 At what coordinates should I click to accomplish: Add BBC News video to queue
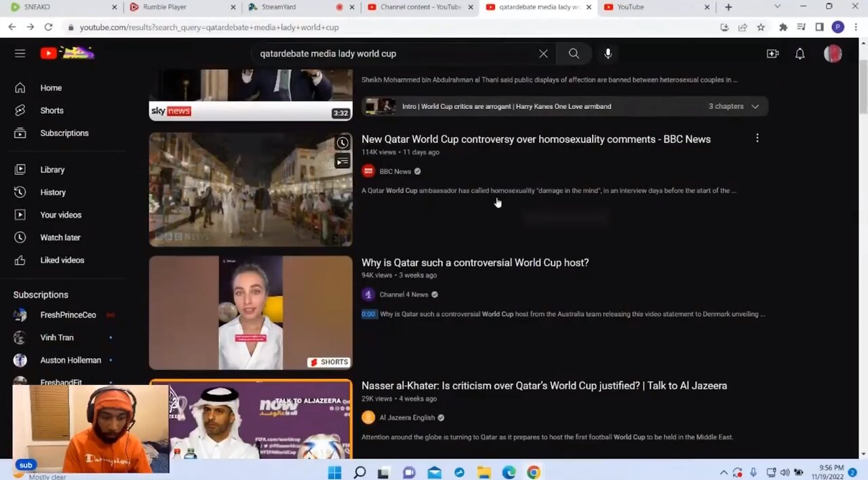pyautogui.click(x=342, y=161)
